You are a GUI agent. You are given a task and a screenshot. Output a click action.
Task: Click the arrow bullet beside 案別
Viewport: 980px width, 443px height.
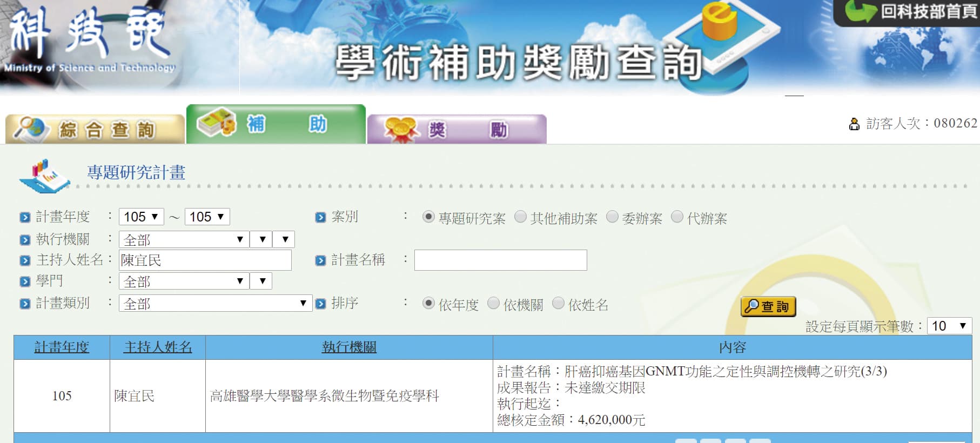(x=320, y=217)
